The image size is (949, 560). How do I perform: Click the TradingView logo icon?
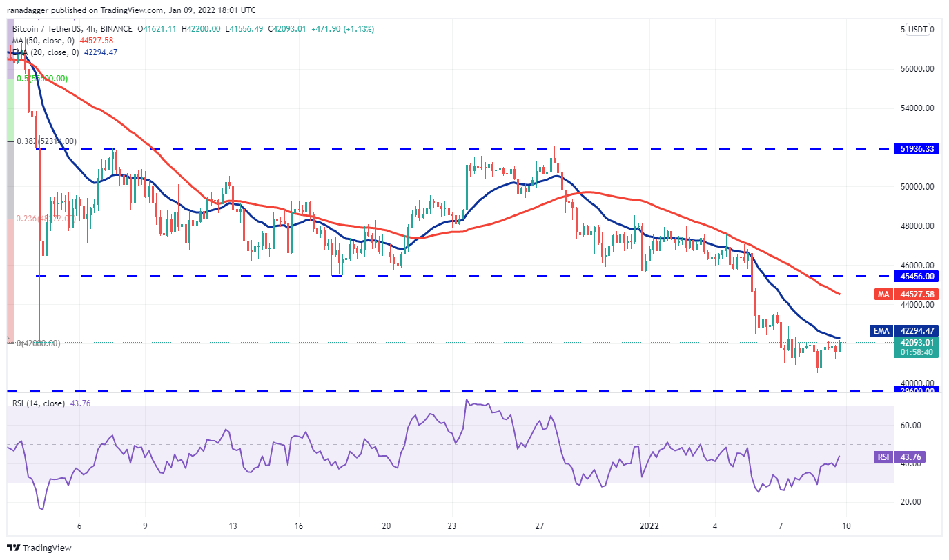(x=13, y=548)
